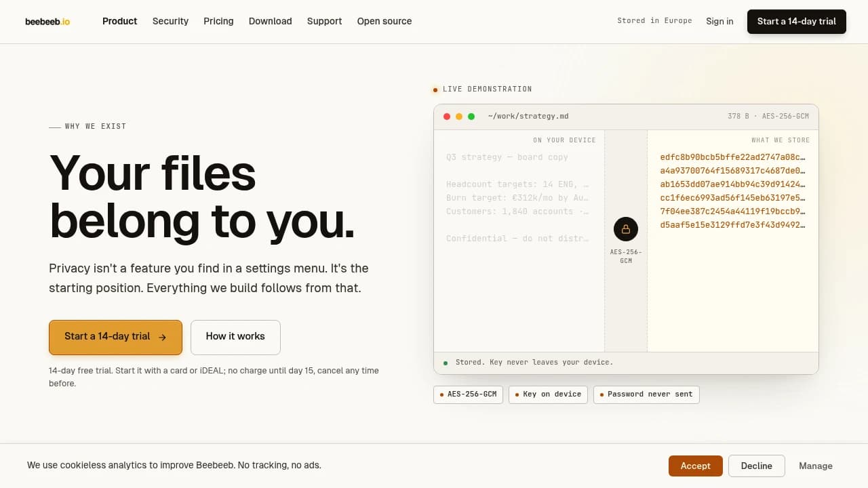Click the ON YOUR DEVICE column header

click(564, 140)
